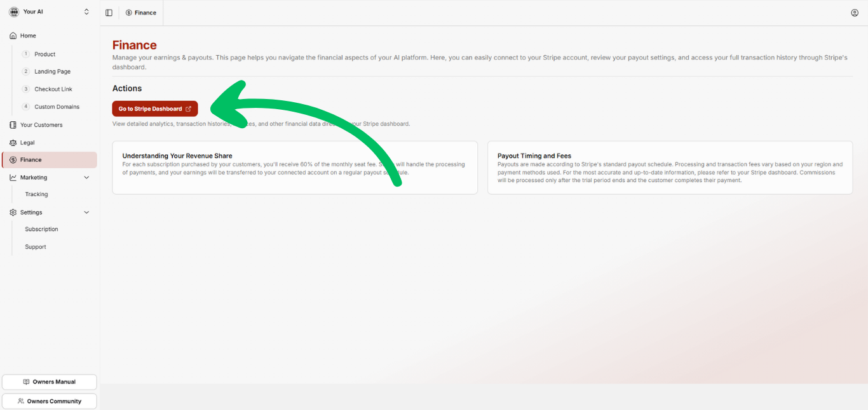Collapse the Settings section chevron
This screenshot has width=868, height=410.
87,213
